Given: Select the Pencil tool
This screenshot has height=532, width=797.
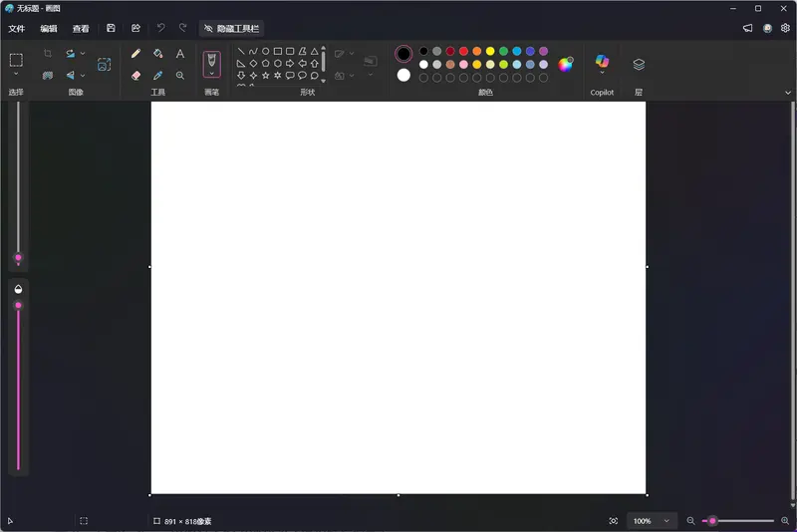Looking at the screenshot, I should [x=136, y=54].
